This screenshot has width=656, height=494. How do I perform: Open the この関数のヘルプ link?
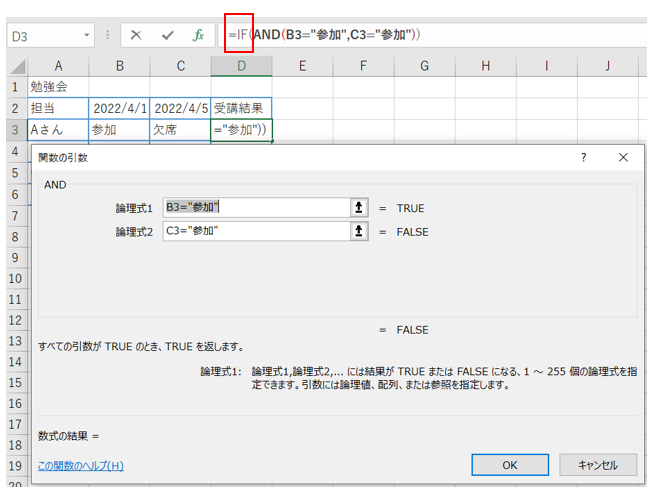(x=80, y=466)
